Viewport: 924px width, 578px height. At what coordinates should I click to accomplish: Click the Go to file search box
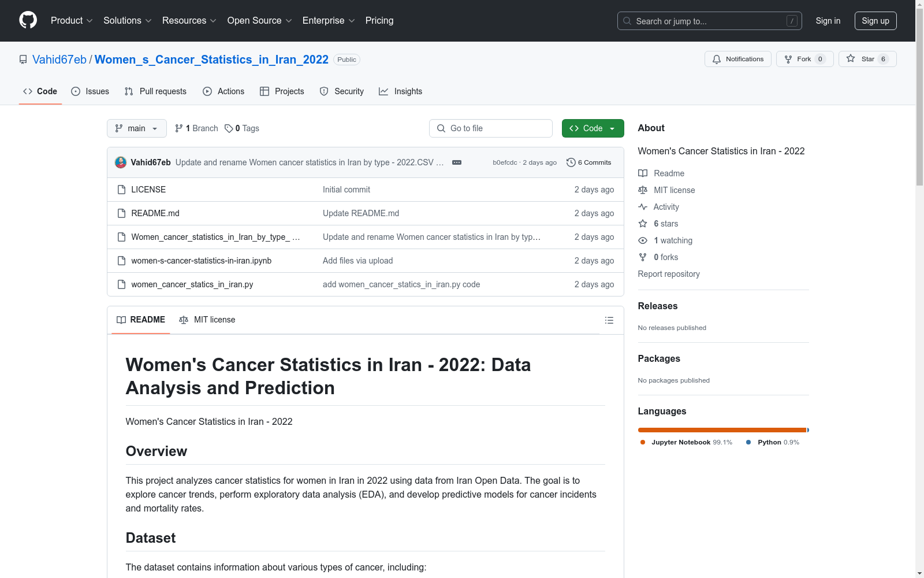(x=491, y=128)
